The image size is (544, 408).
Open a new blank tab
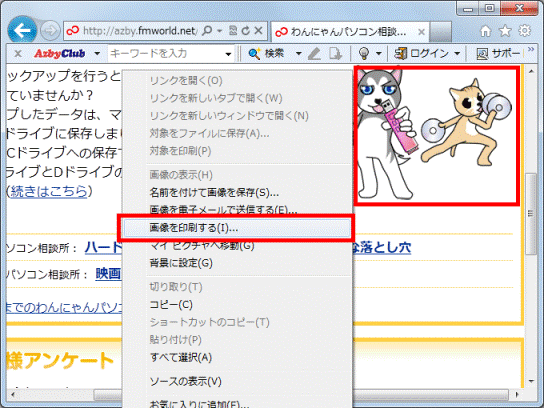click(x=440, y=32)
